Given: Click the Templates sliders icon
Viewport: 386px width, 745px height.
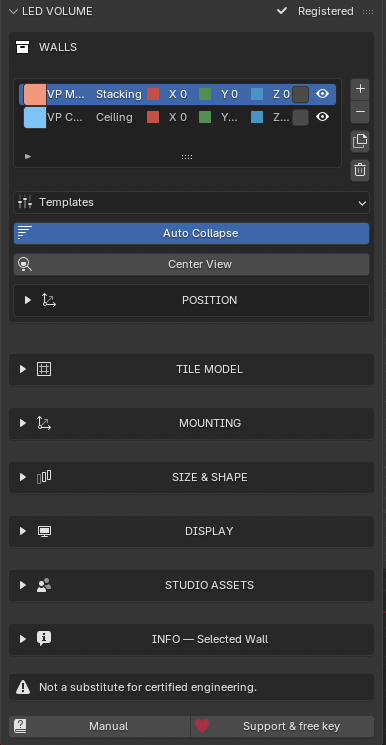Looking at the screenshot, I should [25, 202].
